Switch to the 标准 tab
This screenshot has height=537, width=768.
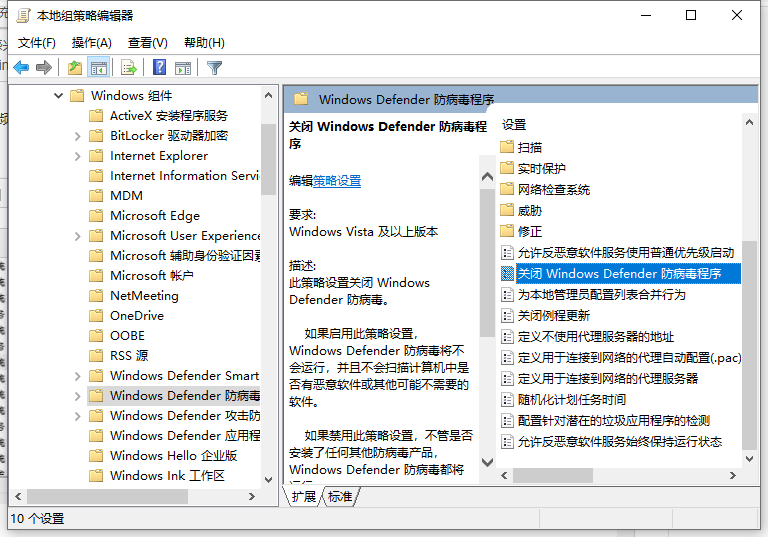point(340,497)
